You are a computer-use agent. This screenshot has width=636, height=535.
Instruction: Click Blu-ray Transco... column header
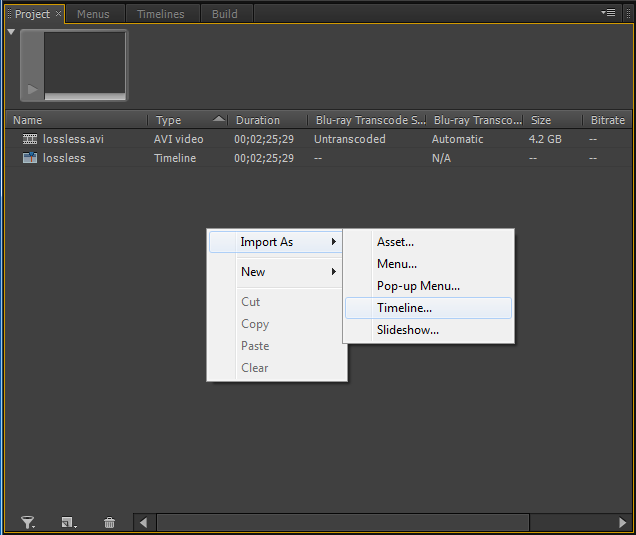pos(475,120)
